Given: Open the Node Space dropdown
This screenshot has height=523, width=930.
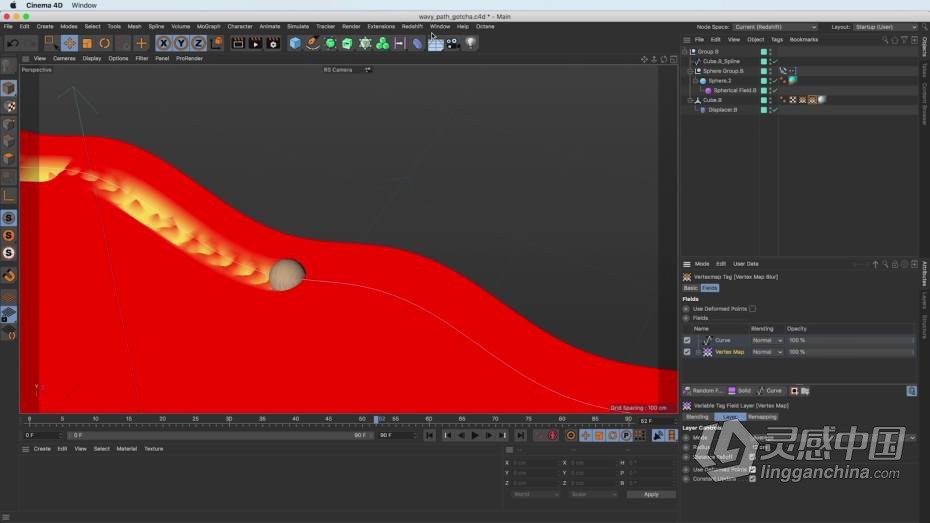Looking at the screenshot, I should pyautogui.click(x=775, y=27).
